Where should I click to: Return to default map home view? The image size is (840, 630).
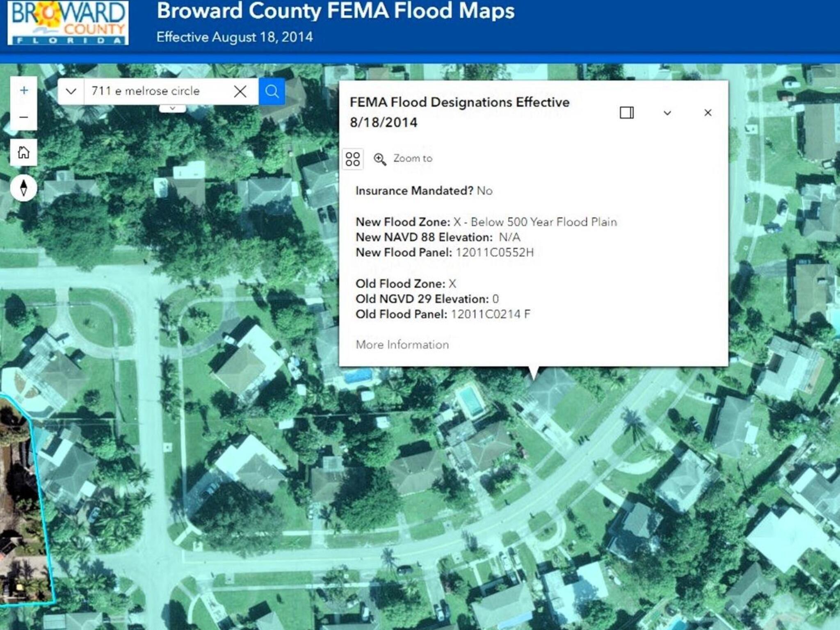(x=24, y=153)
